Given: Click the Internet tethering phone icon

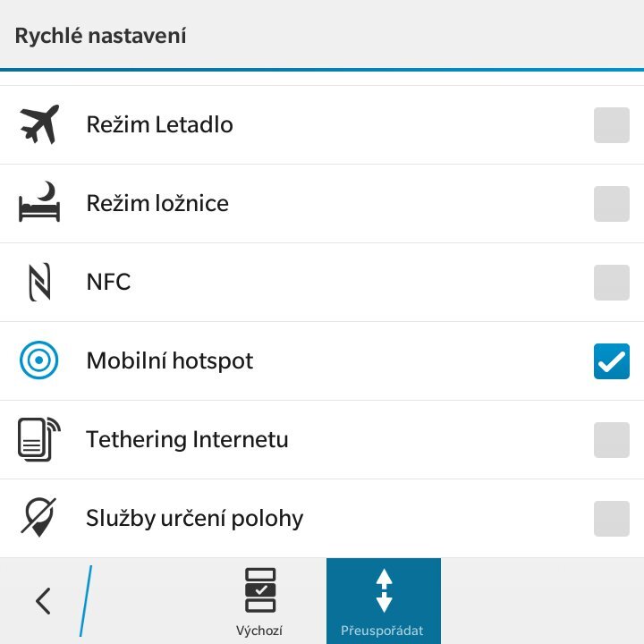Looking at the screenshot, I should coord(38,439).
